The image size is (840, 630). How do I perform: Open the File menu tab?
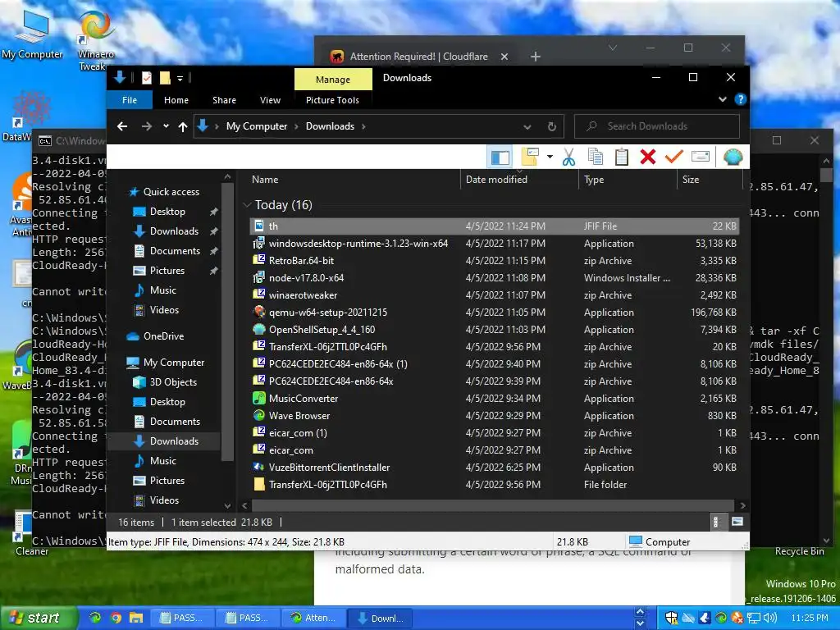coord(130,100)
